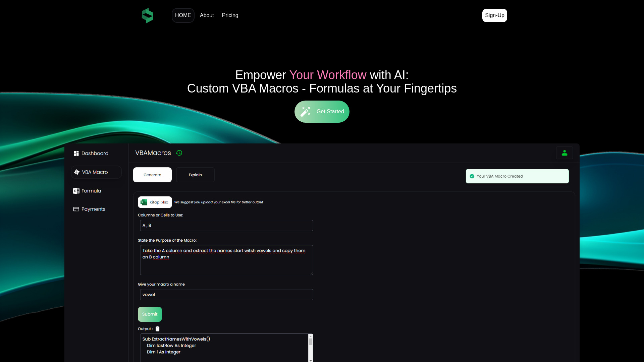Click the Get Started button
Viewport: 644px width, 362px height.
[x=322, y=111]
